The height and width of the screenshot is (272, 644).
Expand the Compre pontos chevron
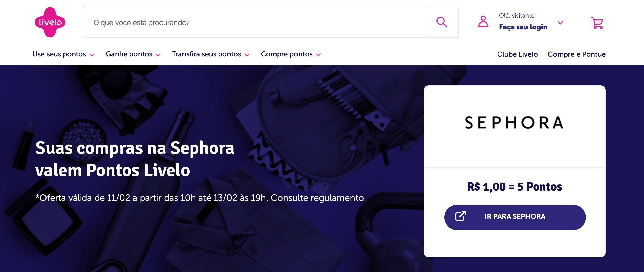[x=319, y=55]
